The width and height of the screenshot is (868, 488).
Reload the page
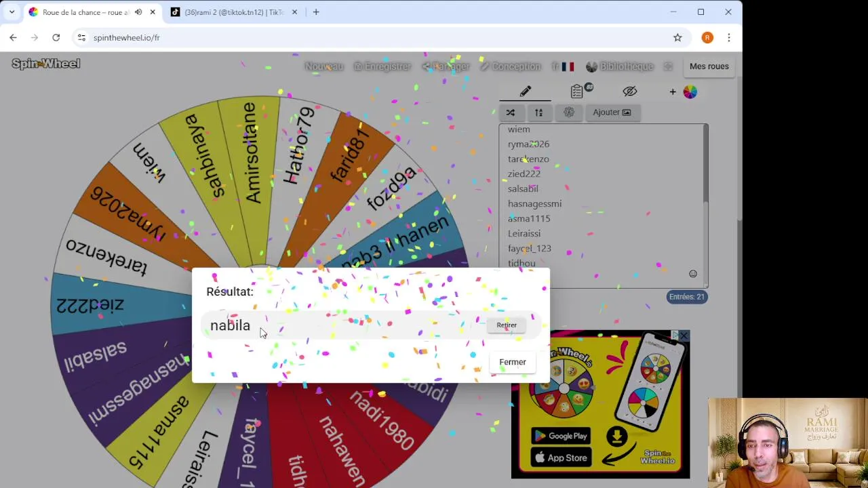pyautogui.click(x=56, y=38)
